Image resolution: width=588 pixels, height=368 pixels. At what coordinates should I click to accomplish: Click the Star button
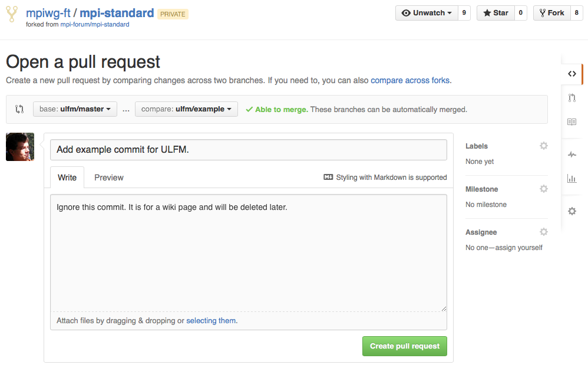tap(495, 13)
